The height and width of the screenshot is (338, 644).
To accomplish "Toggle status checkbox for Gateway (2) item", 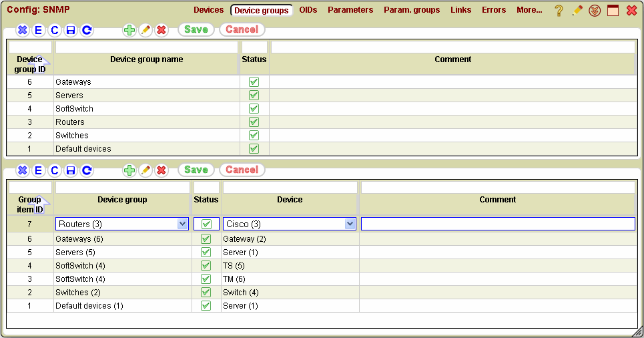I will [x=206, y=239].
